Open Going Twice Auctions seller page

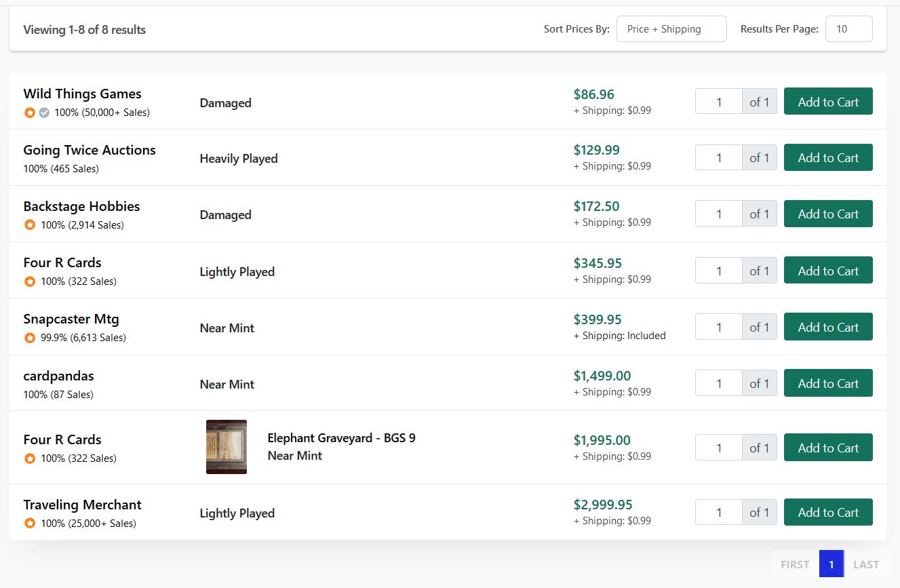pos(90,151)
